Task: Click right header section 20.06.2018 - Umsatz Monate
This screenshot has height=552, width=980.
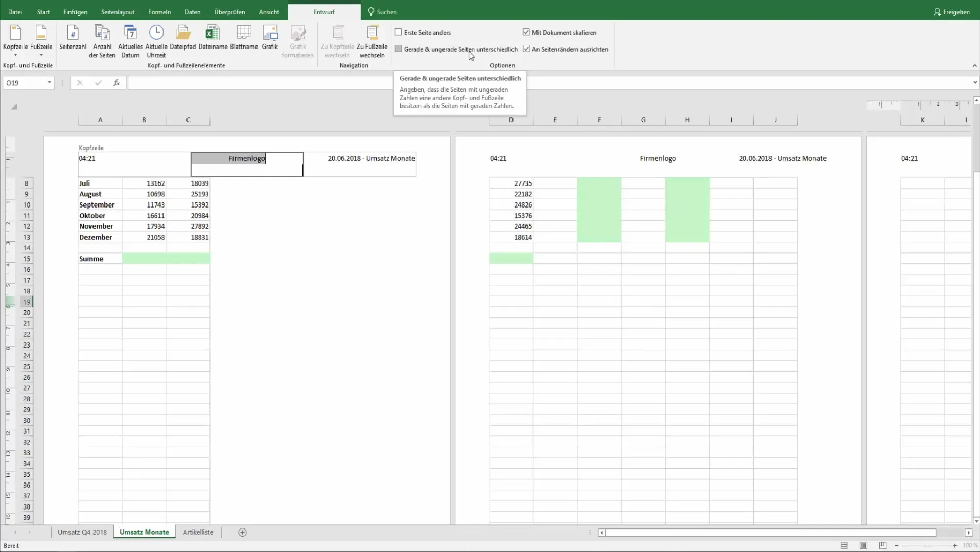Action: pyautogui.click(x=360, y=164)
